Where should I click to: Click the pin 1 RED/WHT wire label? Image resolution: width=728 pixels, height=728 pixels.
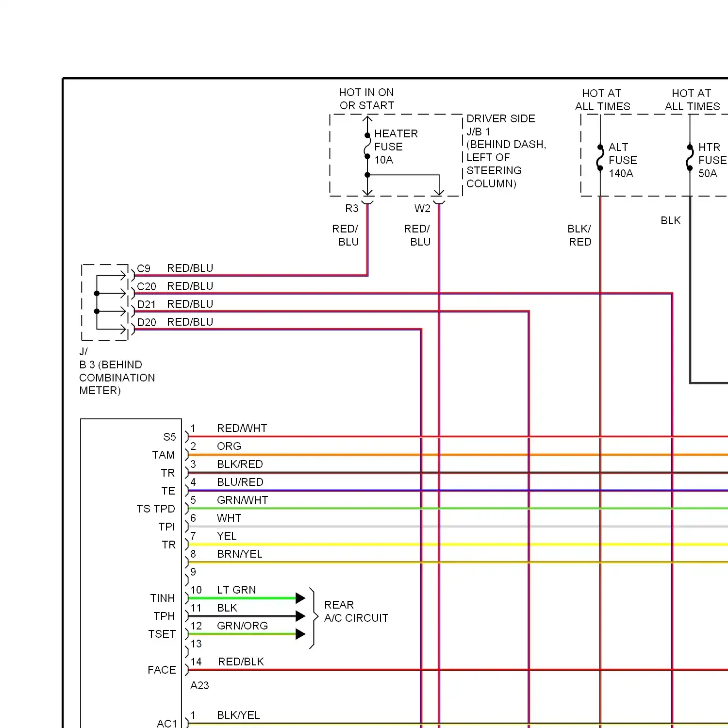pyautogui.click(x=242, y=428)
